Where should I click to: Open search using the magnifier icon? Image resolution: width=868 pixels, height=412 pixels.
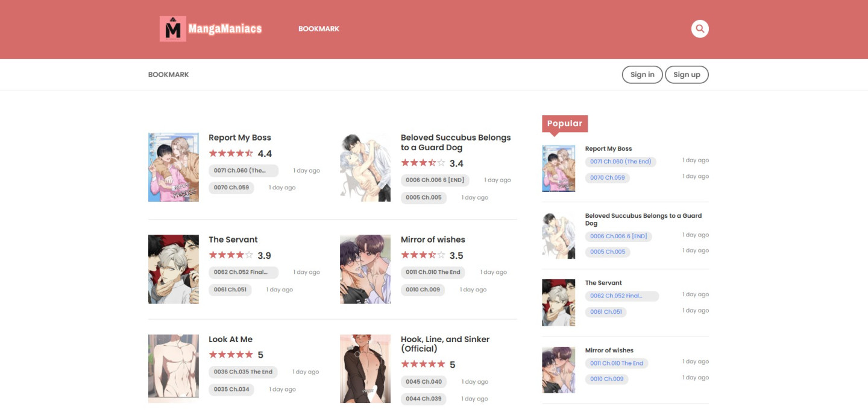(x=699, y=28)
